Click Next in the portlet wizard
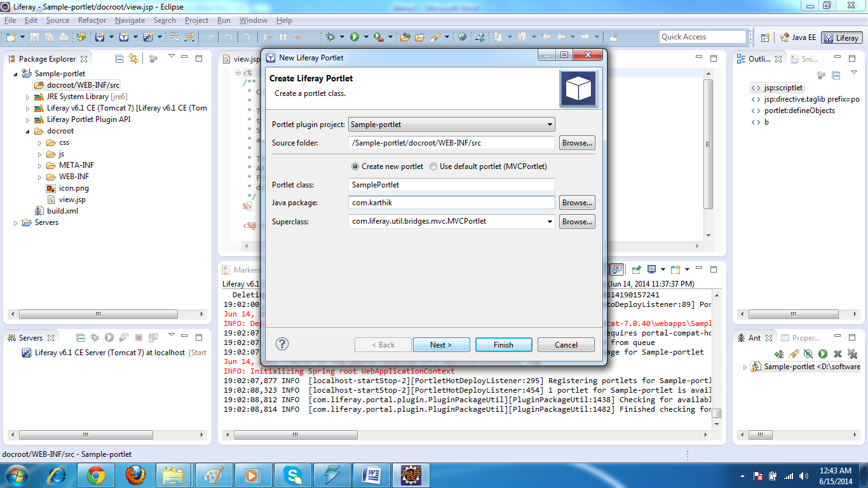This screenshot has height=488, width=868. 441,344
